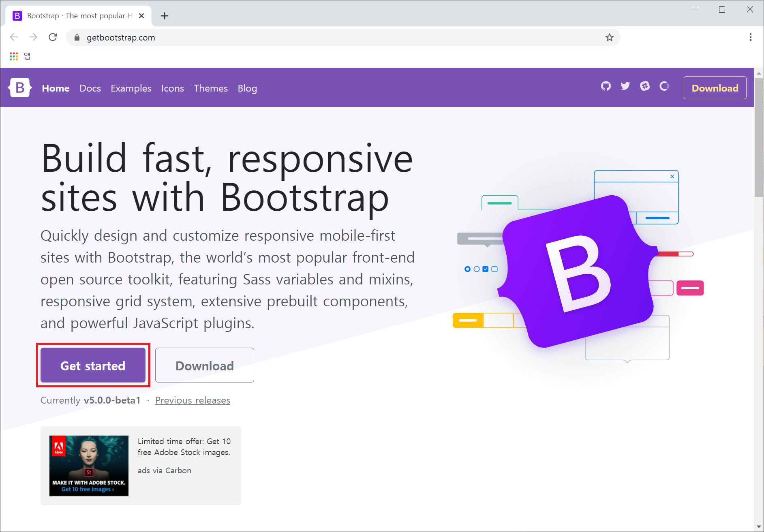Click the purple Get started button
764x532 pixels.
(x=93, y=365)
